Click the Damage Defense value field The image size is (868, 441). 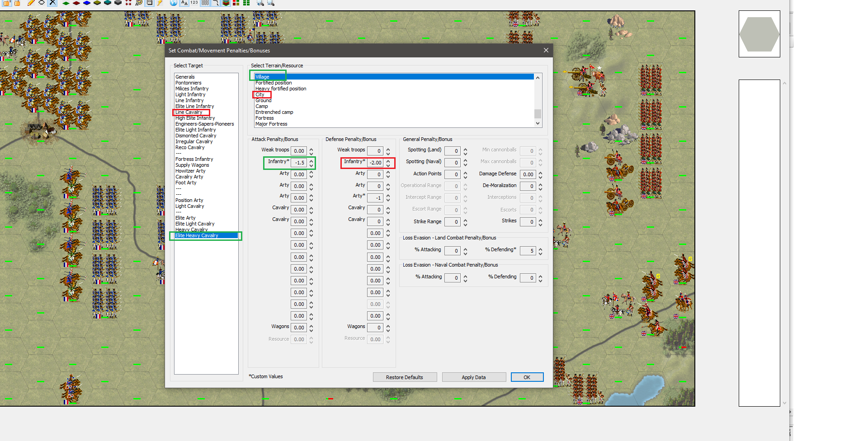[528, 174]
